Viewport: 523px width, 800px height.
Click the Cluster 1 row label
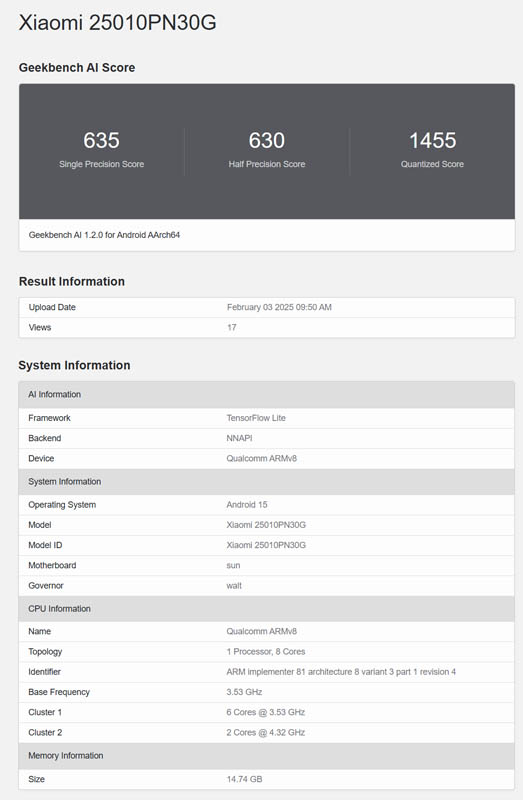[x=45, y=712]
